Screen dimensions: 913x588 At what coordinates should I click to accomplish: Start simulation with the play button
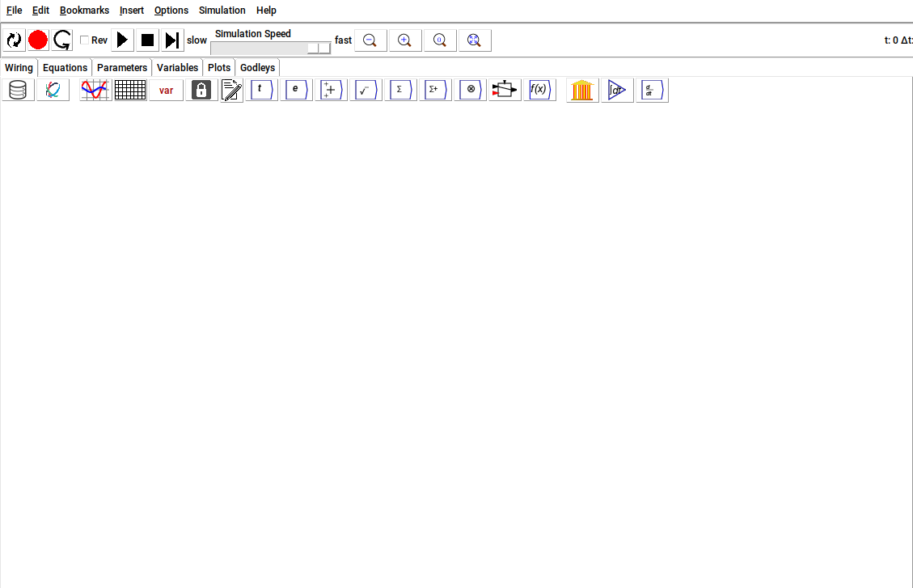click(122, 40)
